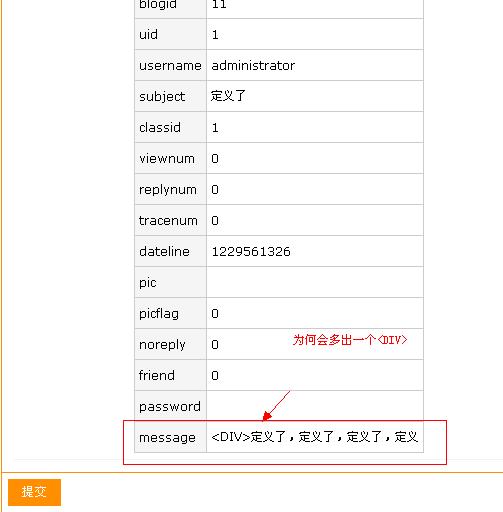Click the empty pic value cell
Image resolution: width=503 pixels, height=512 pixels.
point(315,282)
